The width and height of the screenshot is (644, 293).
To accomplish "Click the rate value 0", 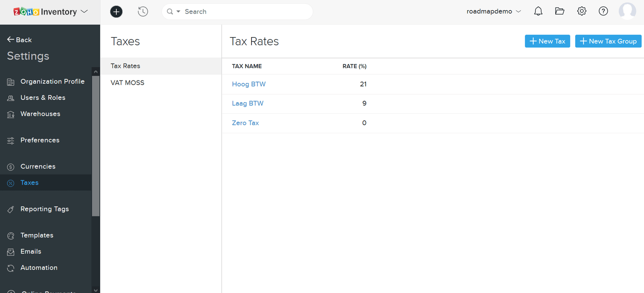I will (364, 123).
